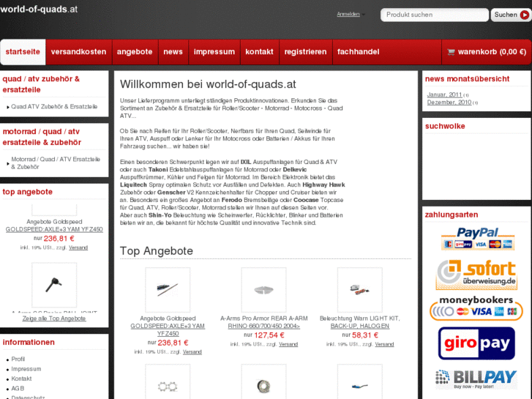
Task: Click the Warn light kit thumbnail
Action: (x=359, y=290)
